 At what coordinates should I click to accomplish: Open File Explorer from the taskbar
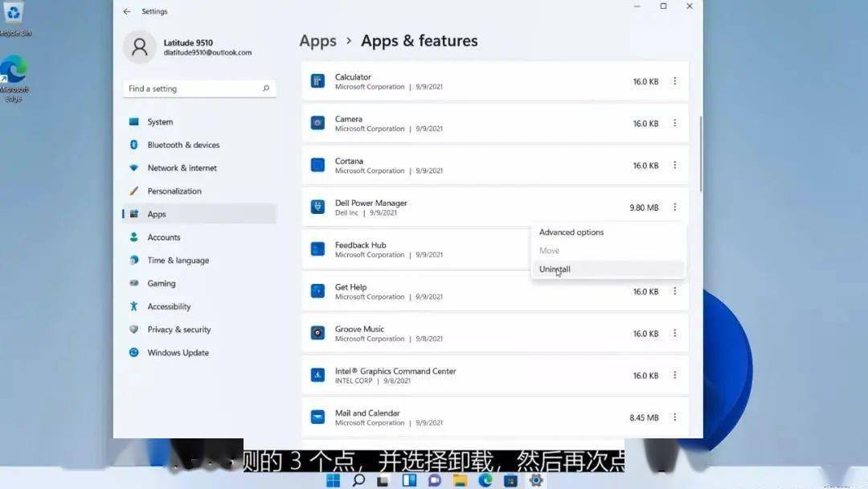(460, 481)
